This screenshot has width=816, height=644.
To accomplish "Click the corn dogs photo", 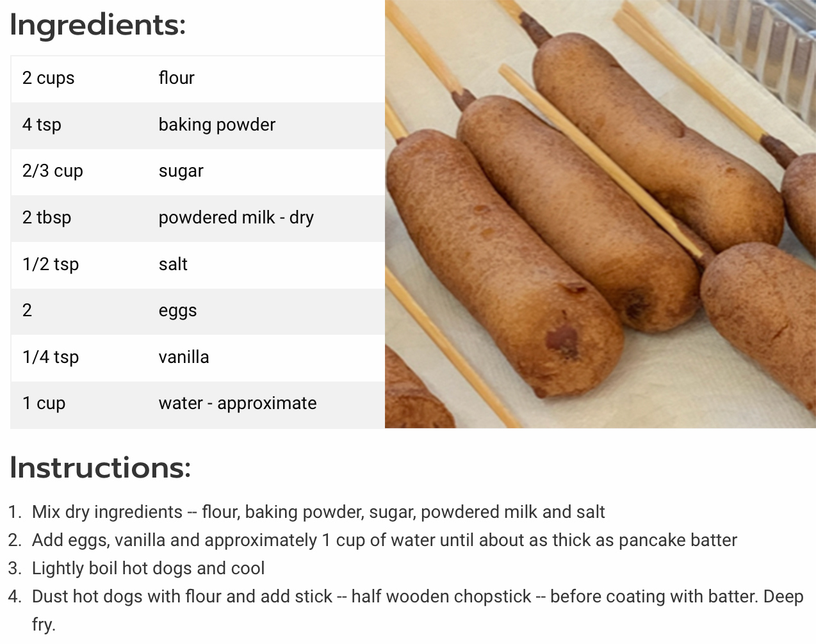I will coord(600,214).
